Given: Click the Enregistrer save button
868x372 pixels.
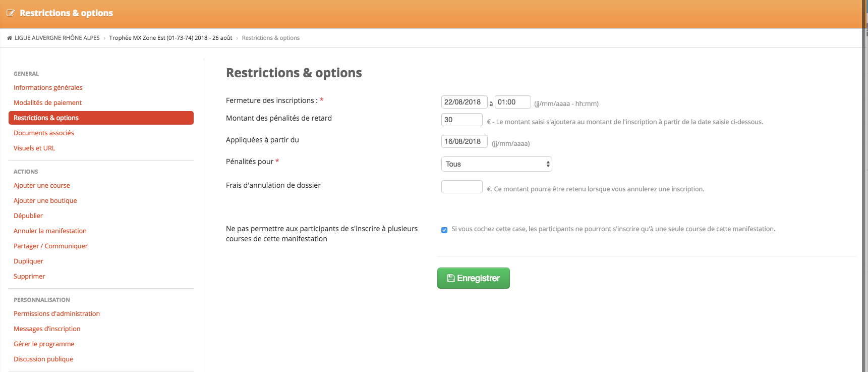Looking at the screenshot, I should [474, 278].
